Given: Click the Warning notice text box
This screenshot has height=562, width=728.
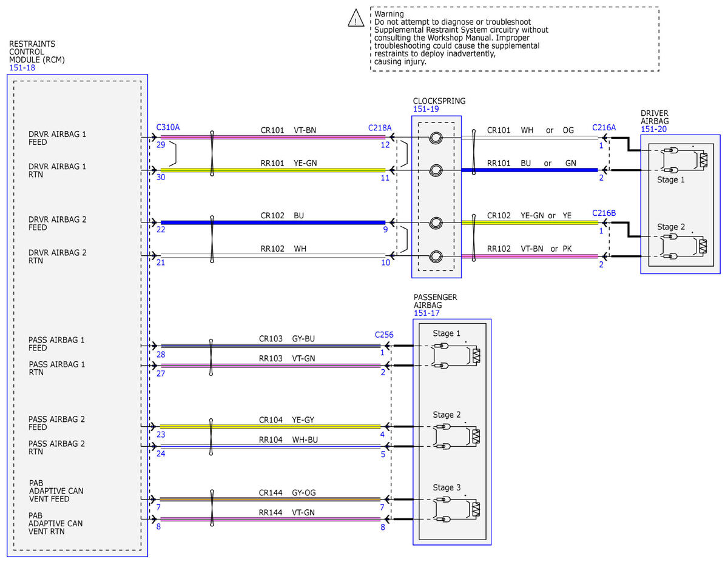Looking at the screenshot, I should 514,39.
